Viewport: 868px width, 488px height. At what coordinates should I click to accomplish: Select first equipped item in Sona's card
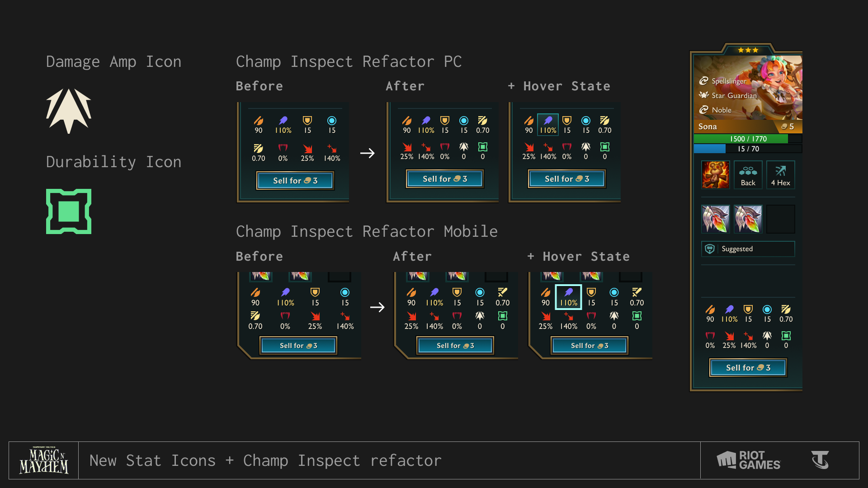[715, 219]
